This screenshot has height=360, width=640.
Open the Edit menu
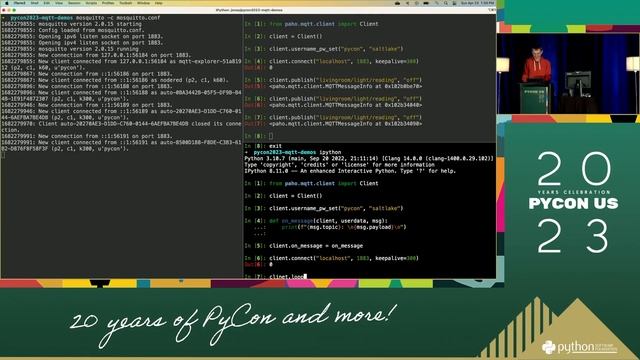(47, 3)
